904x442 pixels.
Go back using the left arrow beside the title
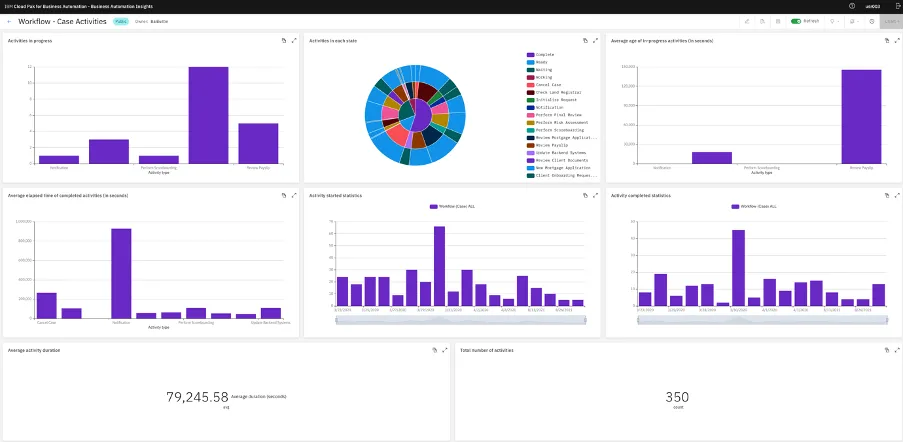pyautogui.click(x=9, y=21)
